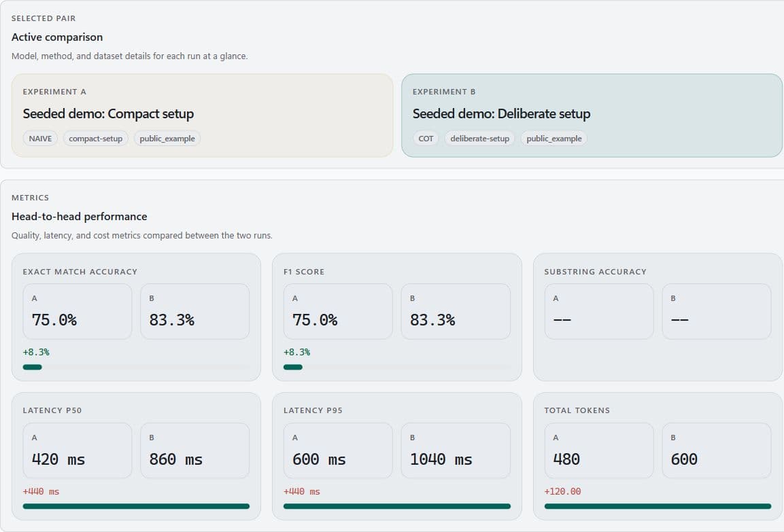The image size is (784, 532).
Task: Click Substring Accuracy's empty B value
Action: [x=679, y=320]
